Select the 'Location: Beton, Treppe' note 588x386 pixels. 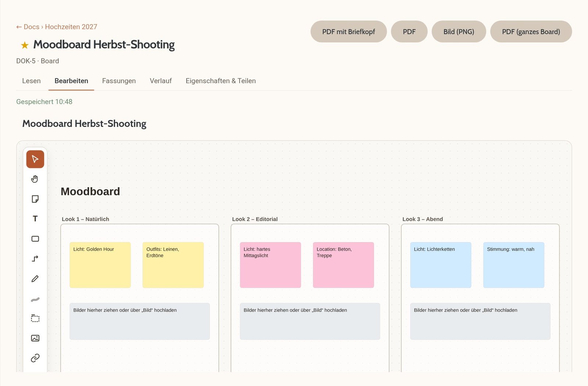[343, 265]
